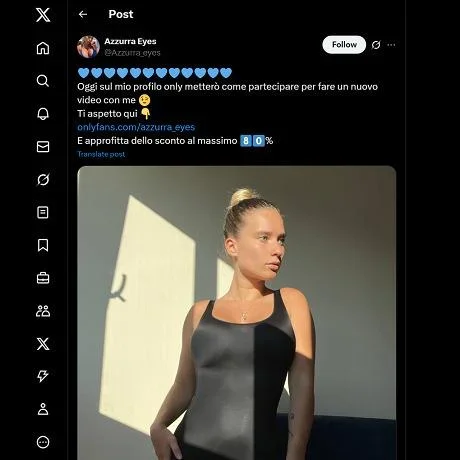Open Premium X icon in sidebar
Screen dimensions: 460x460
pos(43,344)
